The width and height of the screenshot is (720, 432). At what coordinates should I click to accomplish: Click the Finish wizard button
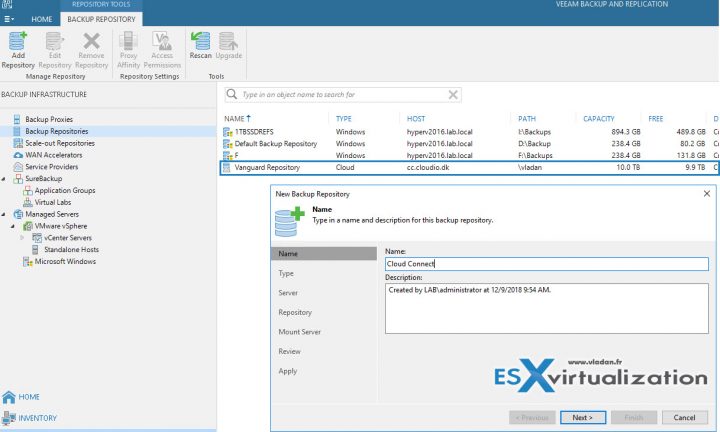coord(634,418)
